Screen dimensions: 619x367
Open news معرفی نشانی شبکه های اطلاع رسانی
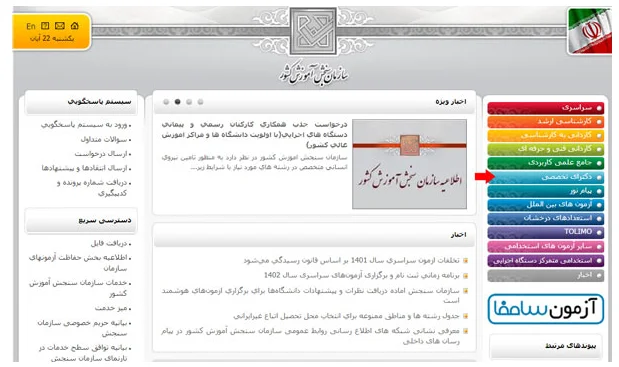tap(311, 336)
